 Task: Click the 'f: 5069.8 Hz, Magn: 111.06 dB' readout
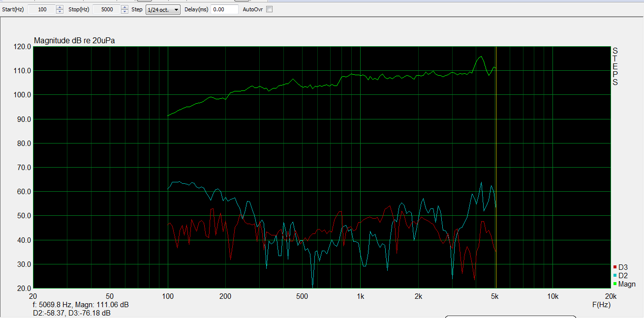(81, 305)
